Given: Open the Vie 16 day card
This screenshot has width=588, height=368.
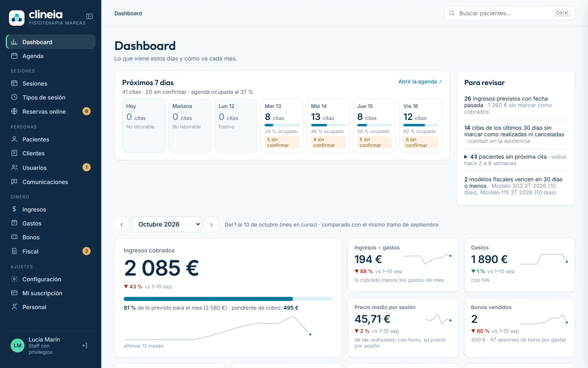Looking at the screenshot, I should [x=421, y=126].
